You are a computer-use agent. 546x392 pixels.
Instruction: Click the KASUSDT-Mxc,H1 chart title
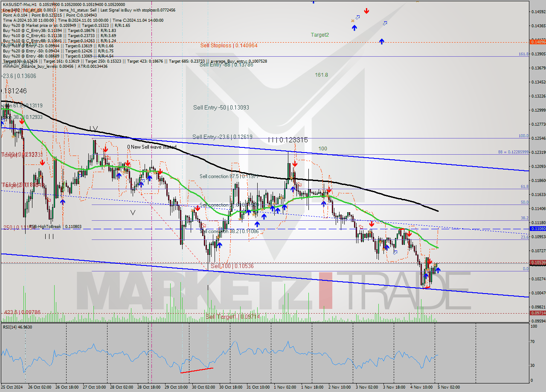(20, 4)
